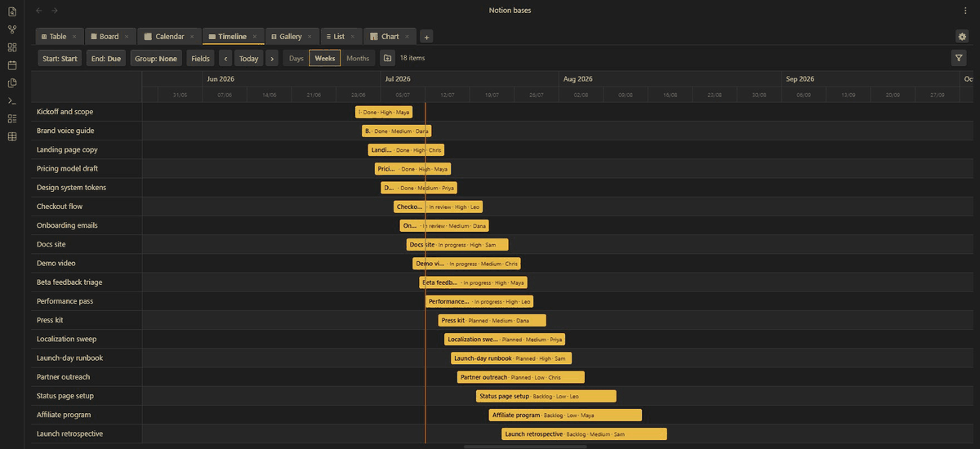Close the Board tab
The image size is (980, 449).
pyautogui.click(x=127, y=37)
